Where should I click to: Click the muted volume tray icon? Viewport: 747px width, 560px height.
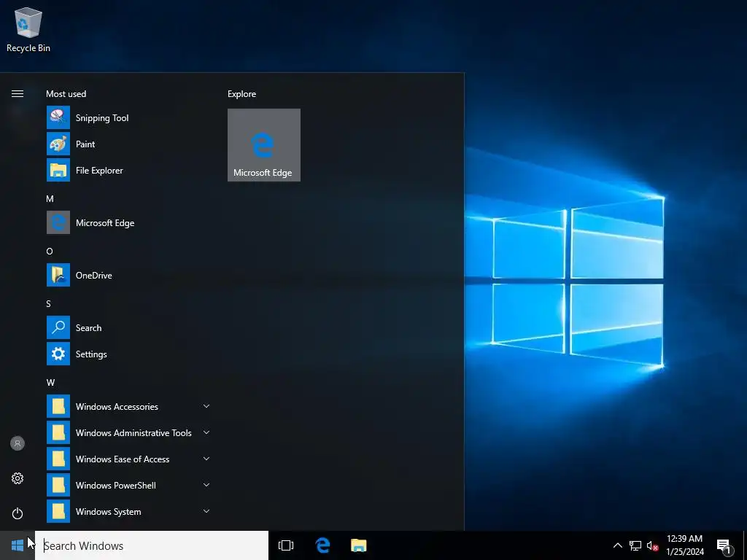tap(653, 545)
